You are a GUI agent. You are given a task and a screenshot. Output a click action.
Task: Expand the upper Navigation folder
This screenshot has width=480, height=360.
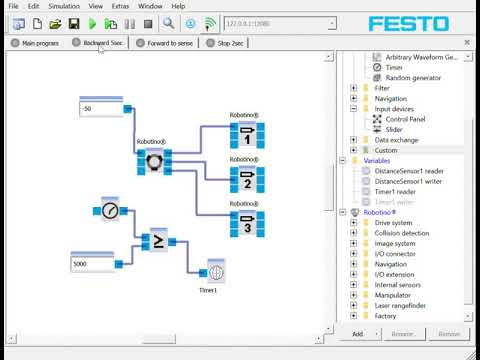click(354, 98)
